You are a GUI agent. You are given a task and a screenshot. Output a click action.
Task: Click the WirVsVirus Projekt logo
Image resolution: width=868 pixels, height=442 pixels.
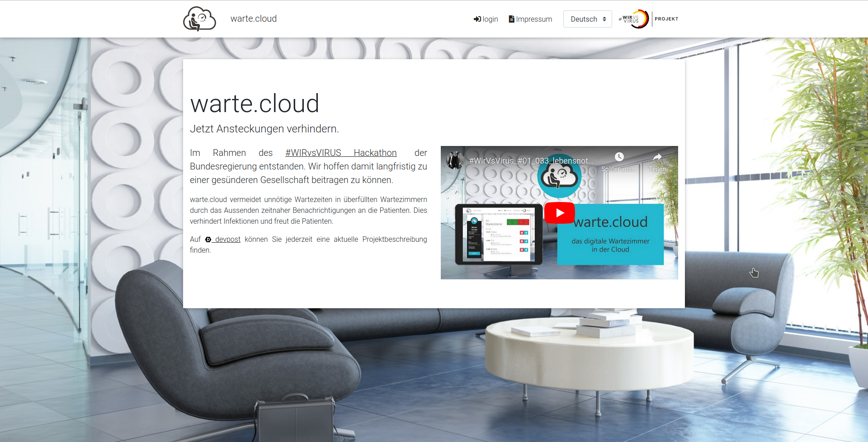point(649,19)
